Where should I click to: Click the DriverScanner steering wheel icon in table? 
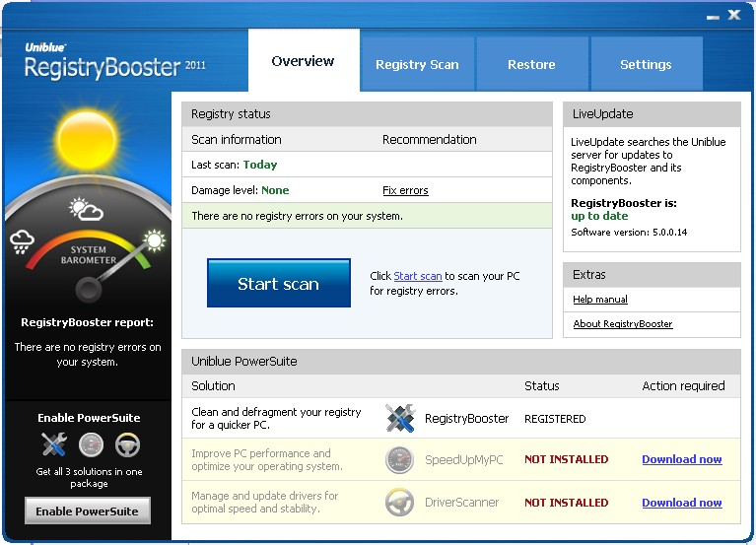[x=400, y=502]
